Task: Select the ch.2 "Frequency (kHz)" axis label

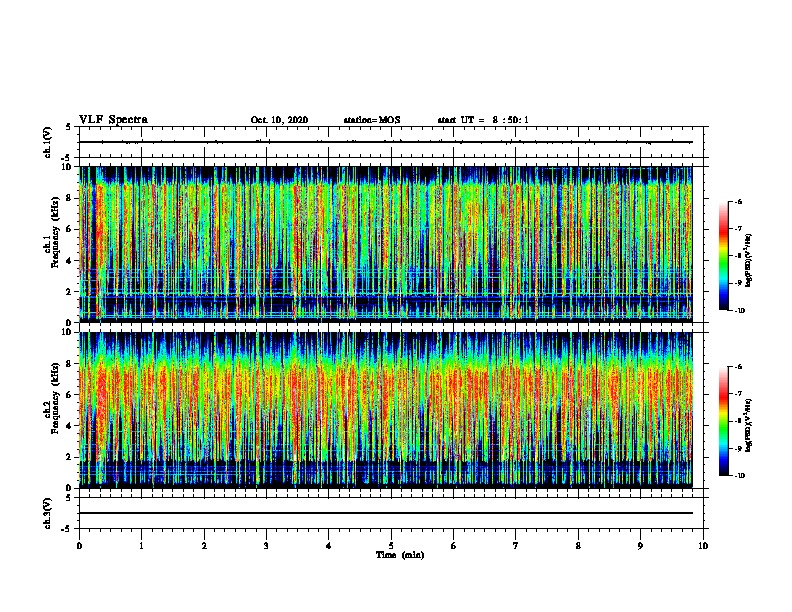Action: (x=55, y=398)
